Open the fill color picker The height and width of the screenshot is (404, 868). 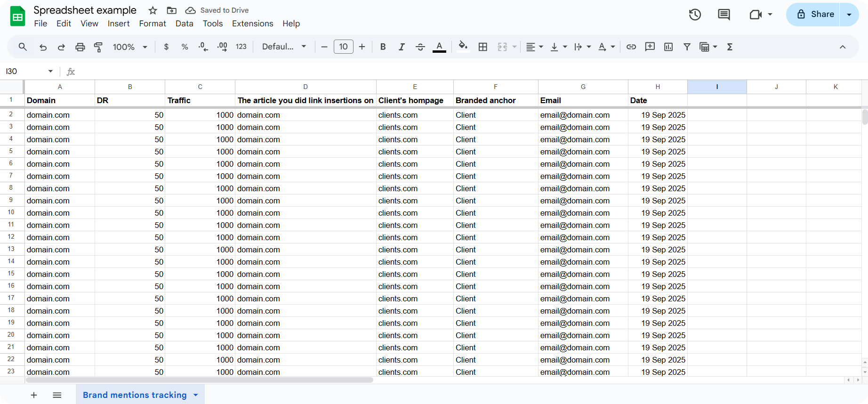coord(463,46)
